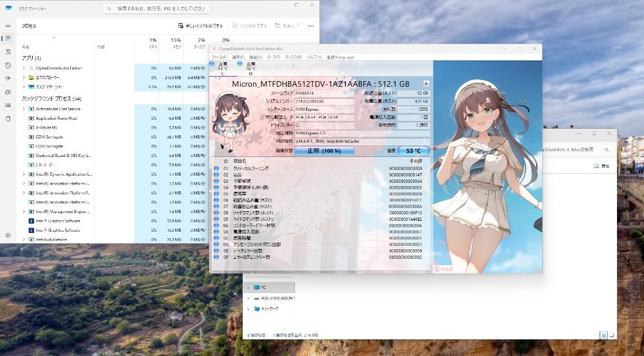This screenshot has height=356, width=644.
Task: Select Processes page icon in Task Manager sidebar
Action: tap(8, 39)
